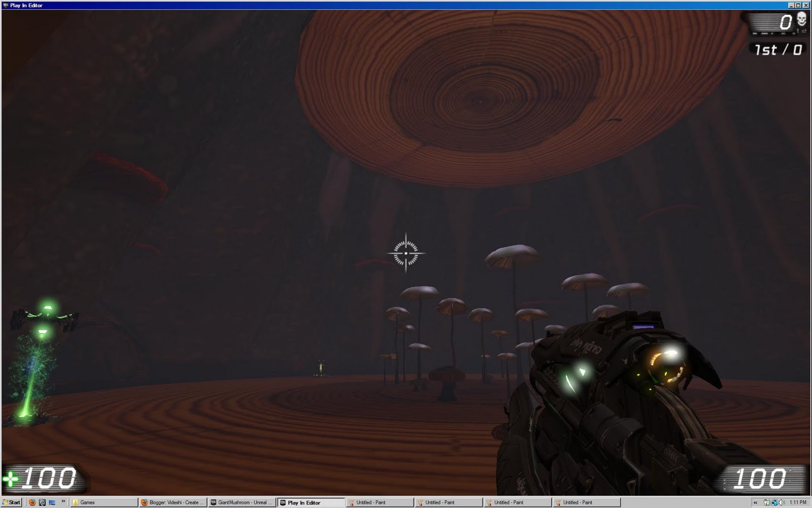
Task: Maximize the Play In Editor window
Action: 798,5
